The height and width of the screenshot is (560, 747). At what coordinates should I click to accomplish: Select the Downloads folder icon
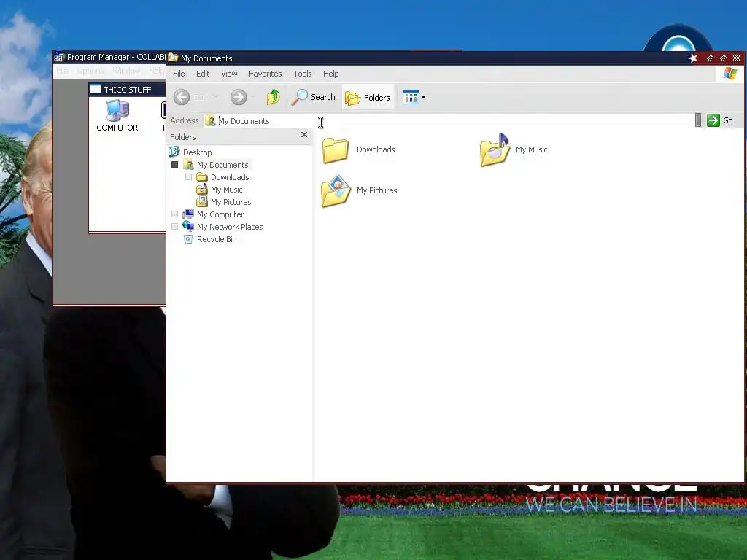(336, 150)
